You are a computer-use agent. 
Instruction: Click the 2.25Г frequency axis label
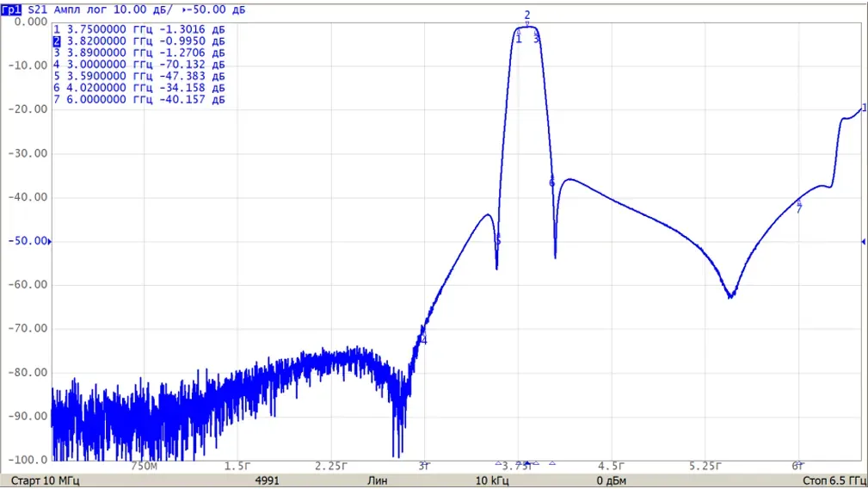[331, 467]
